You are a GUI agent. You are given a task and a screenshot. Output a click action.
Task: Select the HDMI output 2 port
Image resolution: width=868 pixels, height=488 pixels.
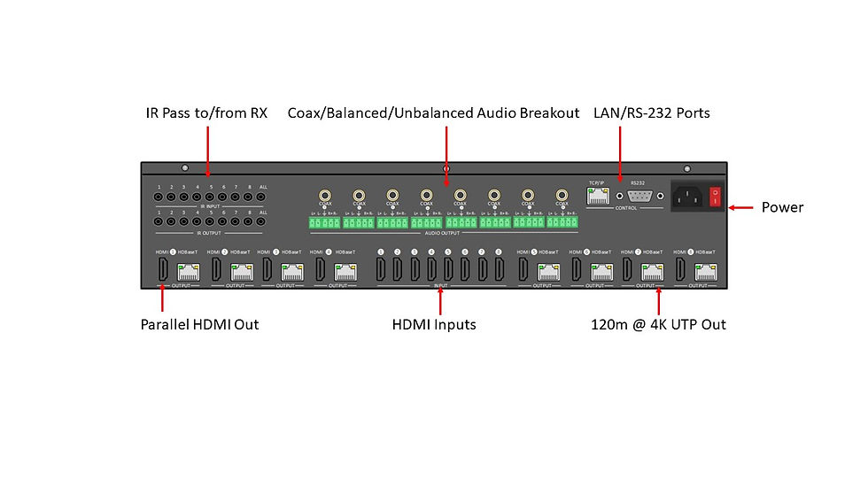click(216, 269)
